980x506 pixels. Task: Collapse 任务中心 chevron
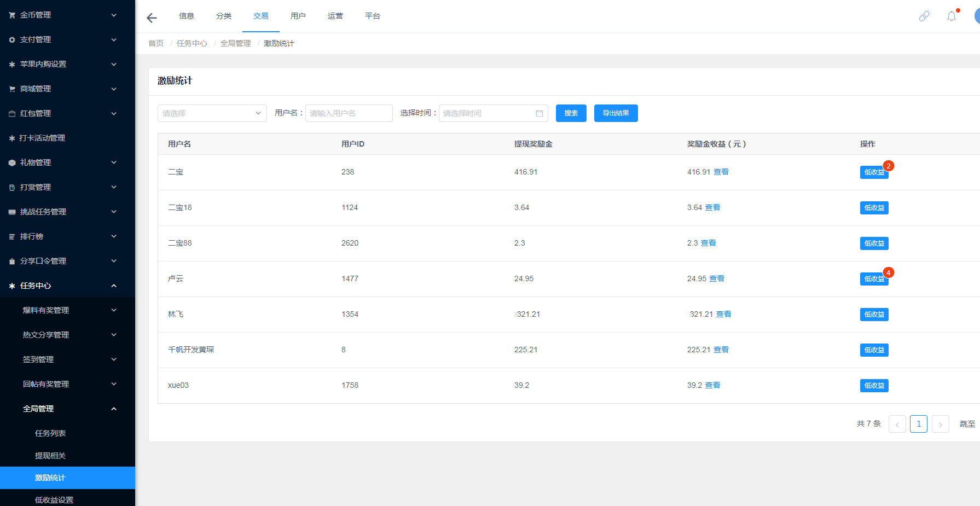pos(114,286)
